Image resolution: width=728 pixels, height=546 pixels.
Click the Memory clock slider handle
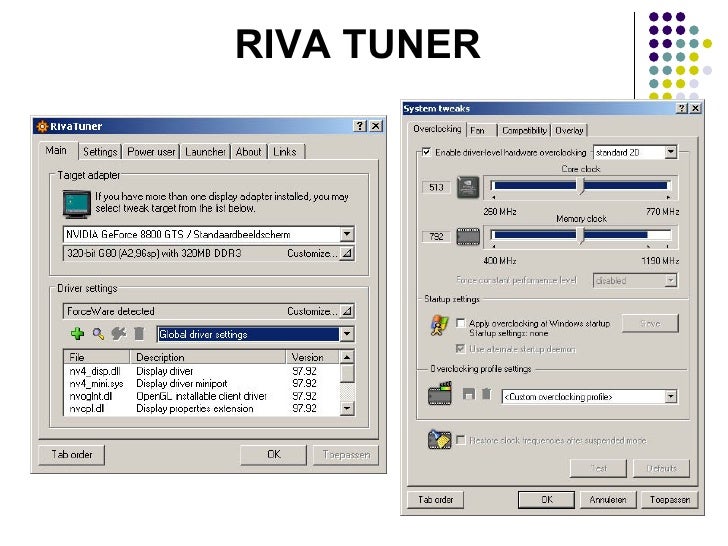coord(580,235)
